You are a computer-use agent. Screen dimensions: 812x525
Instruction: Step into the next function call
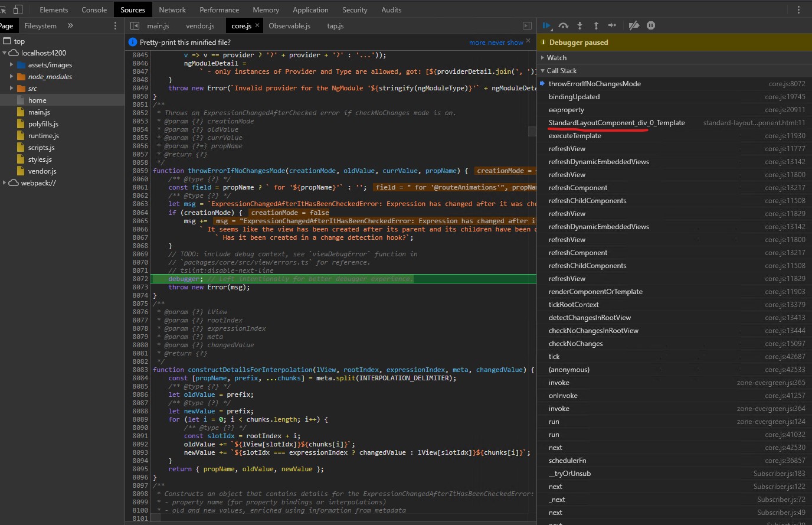click(x=579, y=25)
